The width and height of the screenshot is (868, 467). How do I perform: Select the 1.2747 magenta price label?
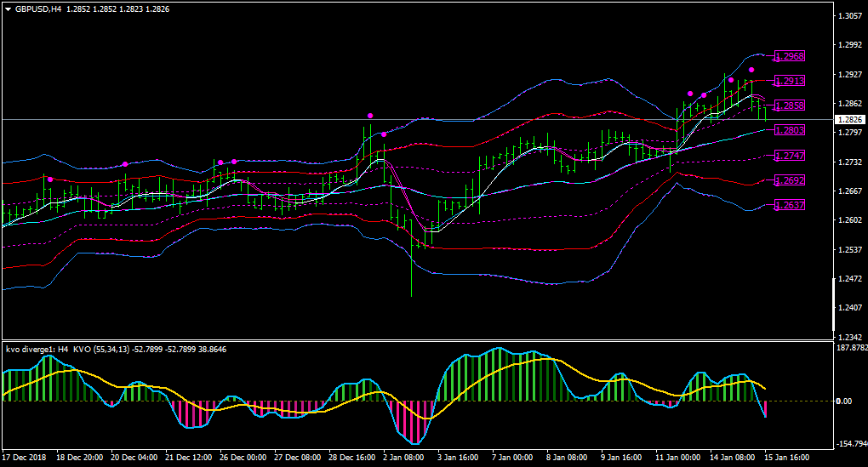pyautogui.click(x=790, y=156)
